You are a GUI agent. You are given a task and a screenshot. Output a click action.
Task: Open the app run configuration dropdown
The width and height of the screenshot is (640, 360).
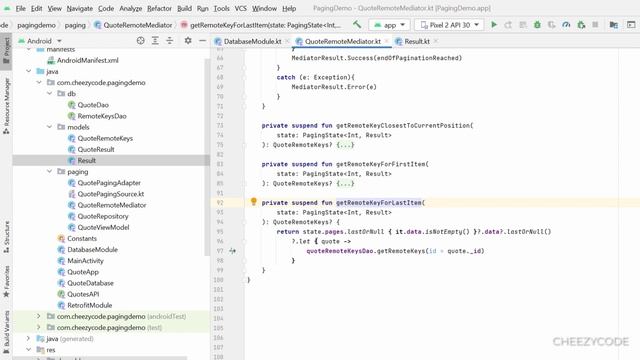click(389, 25)
